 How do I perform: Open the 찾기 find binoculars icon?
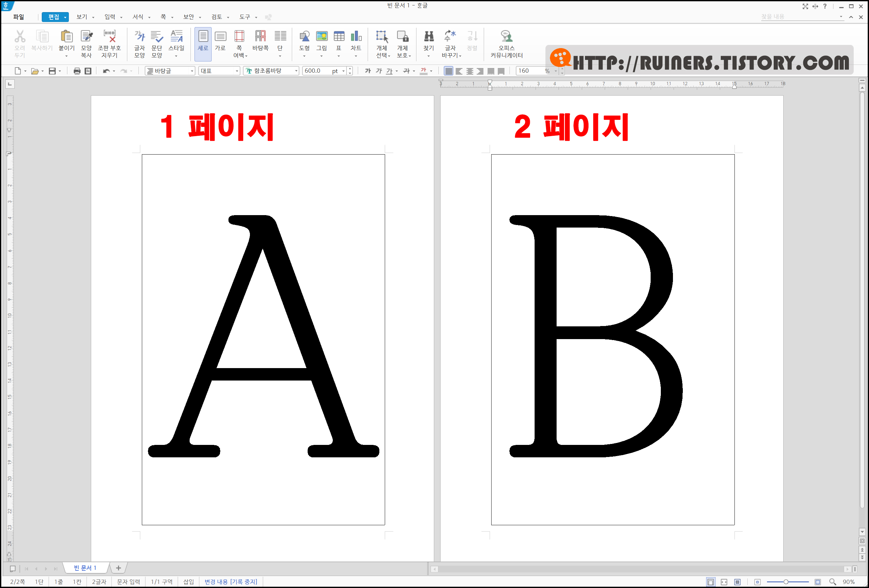pos(428,37)
